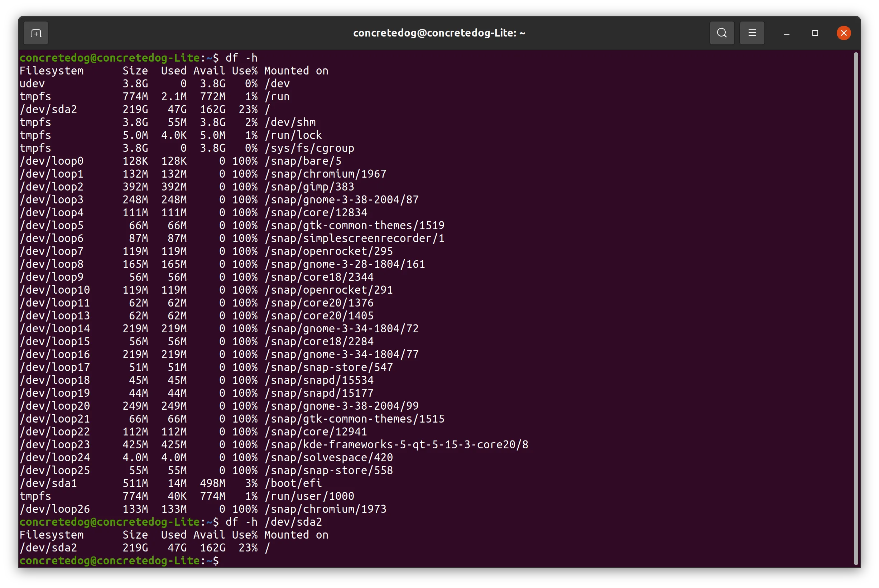Click '/snap/snap-store/547' mount path
The image size is (879, 588).
pos(328,367)
